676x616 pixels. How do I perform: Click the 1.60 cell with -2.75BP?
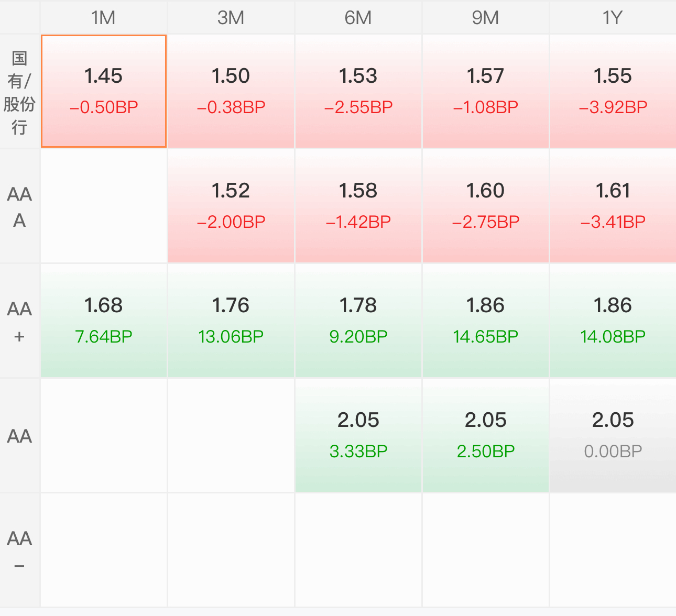click(x=486, y=206)
